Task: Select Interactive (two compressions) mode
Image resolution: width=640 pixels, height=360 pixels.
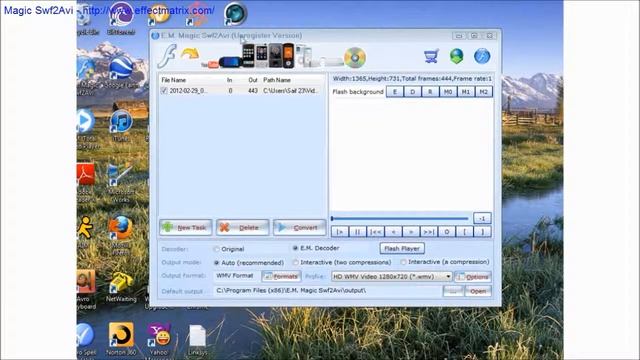Action: click(x=296, y=262)
